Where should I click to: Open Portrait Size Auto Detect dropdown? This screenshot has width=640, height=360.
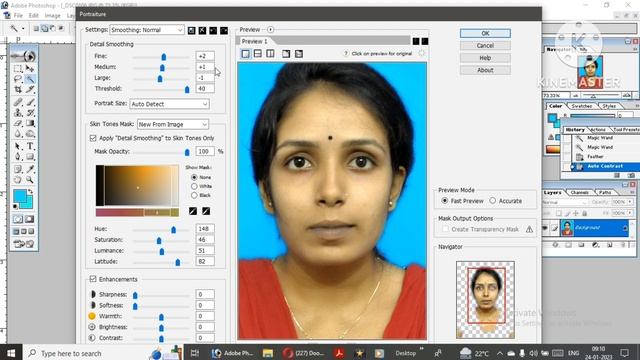point(169,104)
